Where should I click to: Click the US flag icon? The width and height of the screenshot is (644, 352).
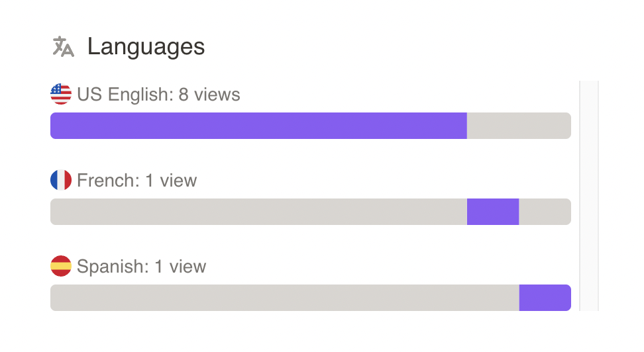[x=61, y=94]
